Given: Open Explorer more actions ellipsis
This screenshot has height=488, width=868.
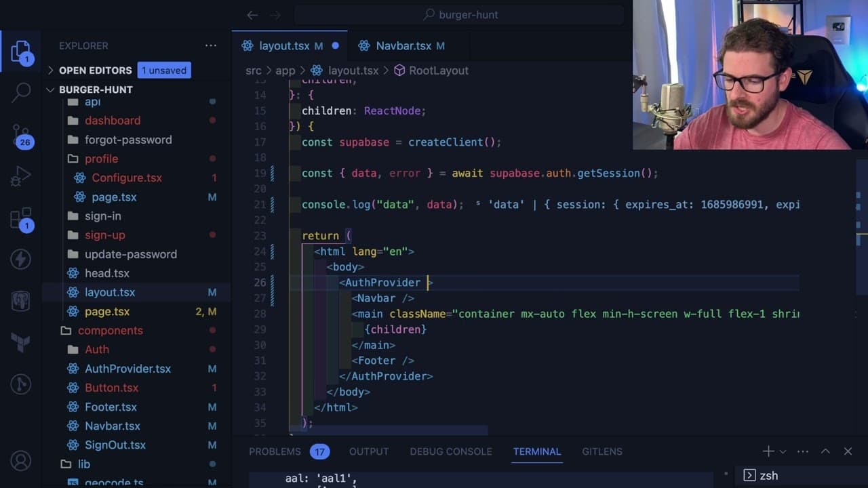Looking at the screenshot, I should pyautogui.click(x=211, y=45).
